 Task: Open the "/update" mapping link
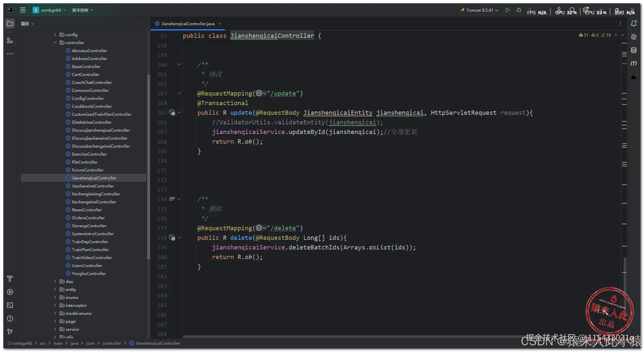point(283,94)
